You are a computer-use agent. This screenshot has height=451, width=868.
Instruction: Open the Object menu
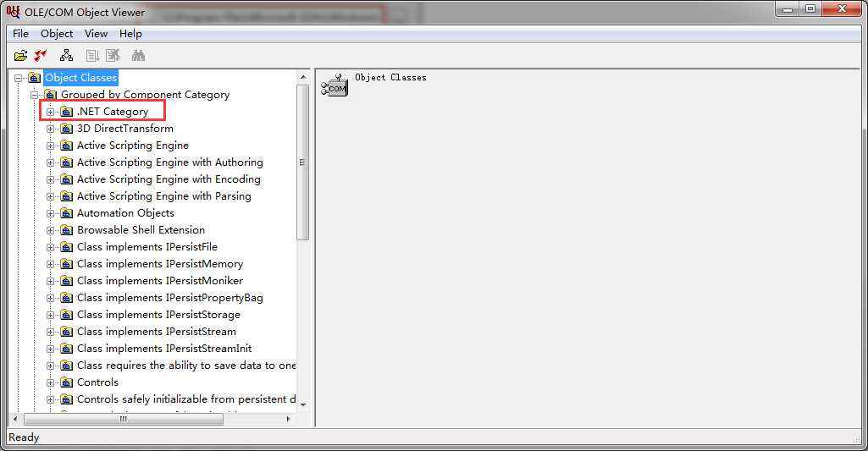click(x=57, y=34)
